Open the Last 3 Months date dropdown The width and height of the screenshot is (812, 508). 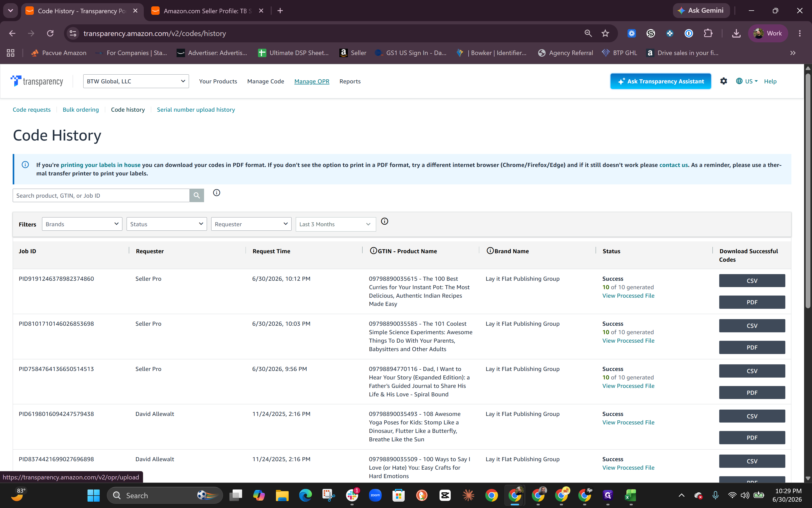pos(335,224)
